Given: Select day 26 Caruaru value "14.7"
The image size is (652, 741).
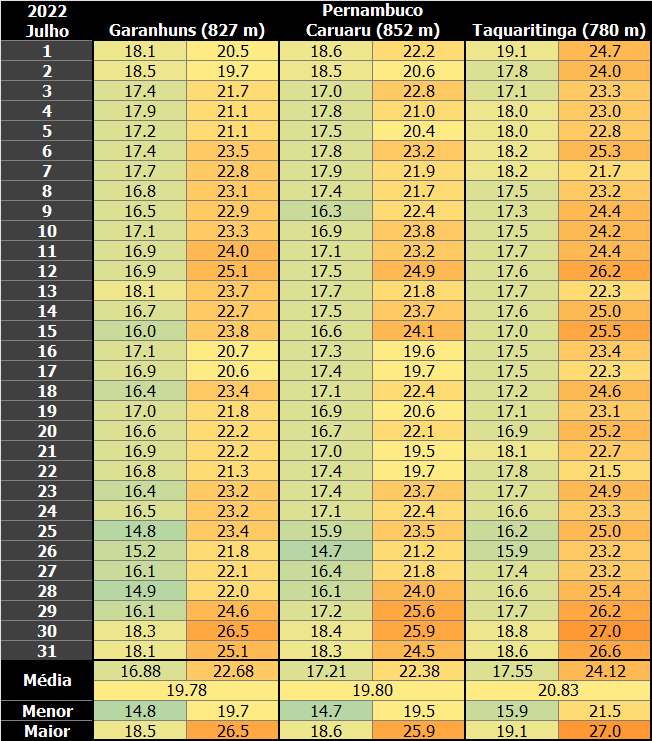Looking at the screenshot, I should [326, 551].
